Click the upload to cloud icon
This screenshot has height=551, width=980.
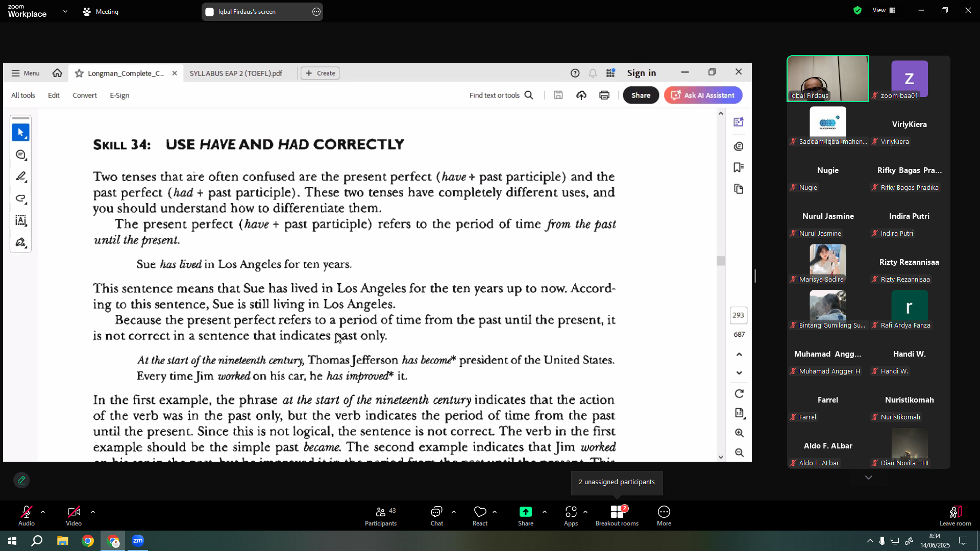(581, 95)
